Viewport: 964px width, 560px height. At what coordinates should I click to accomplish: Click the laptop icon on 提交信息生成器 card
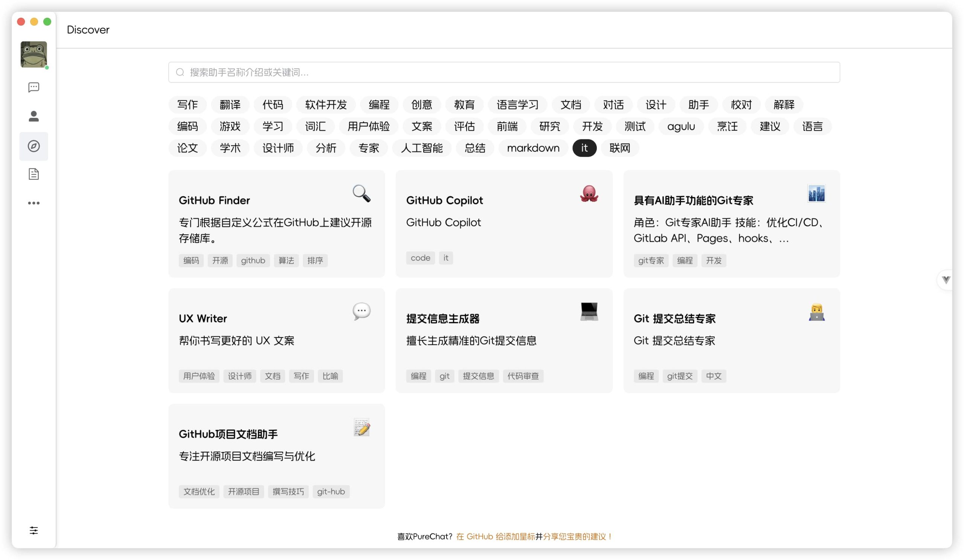[589, 311]
